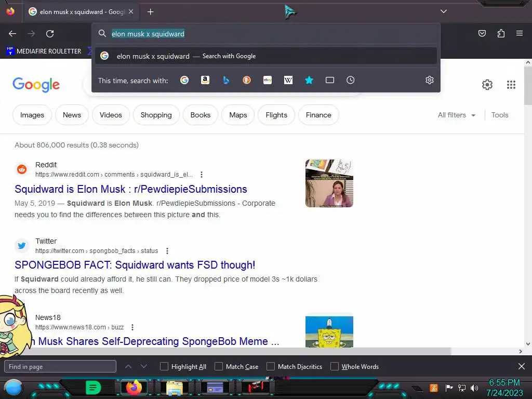
Task: Open more options for the Twitter result
Action: point(167,251)
